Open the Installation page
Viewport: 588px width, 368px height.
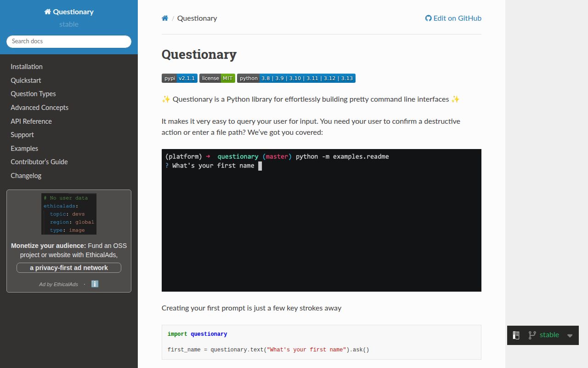(27, 67)
